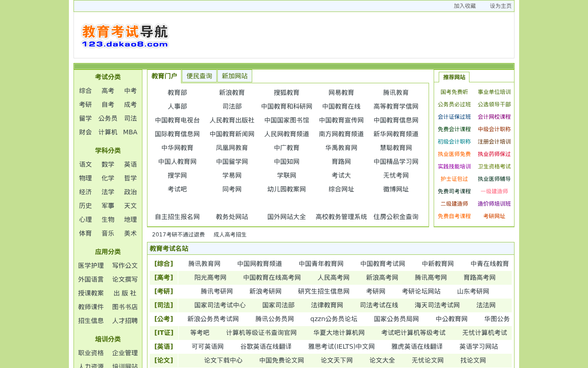Open 职业资格 under 培训分类

point(91,353)
